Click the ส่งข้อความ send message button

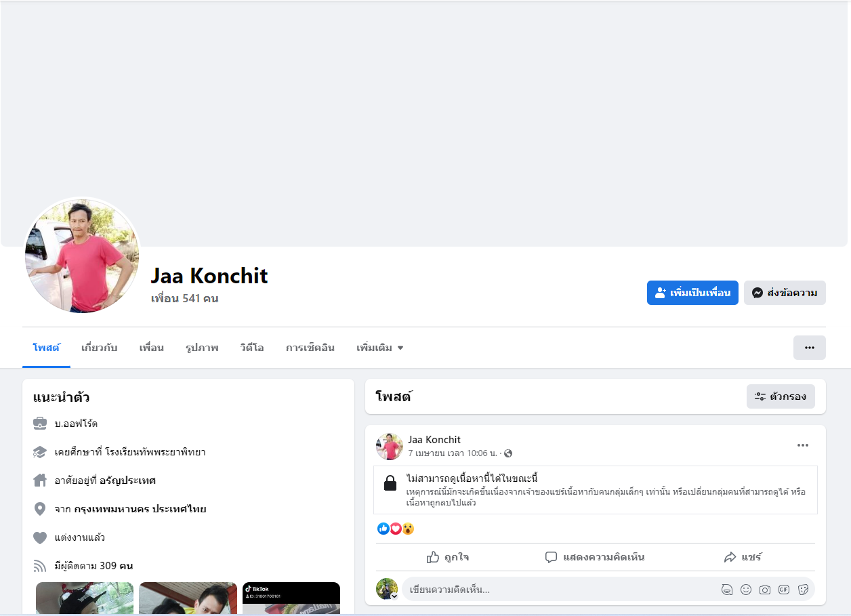click(x=785, y=293)
